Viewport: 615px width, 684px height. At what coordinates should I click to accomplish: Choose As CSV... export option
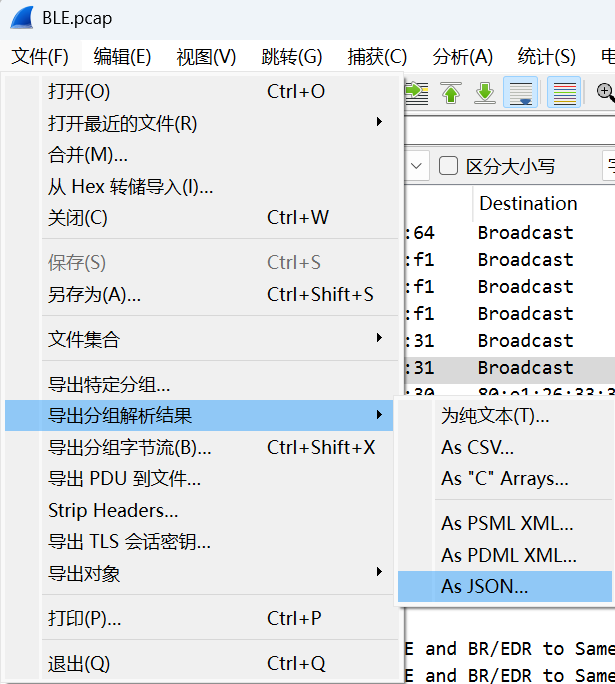[505, 448]
